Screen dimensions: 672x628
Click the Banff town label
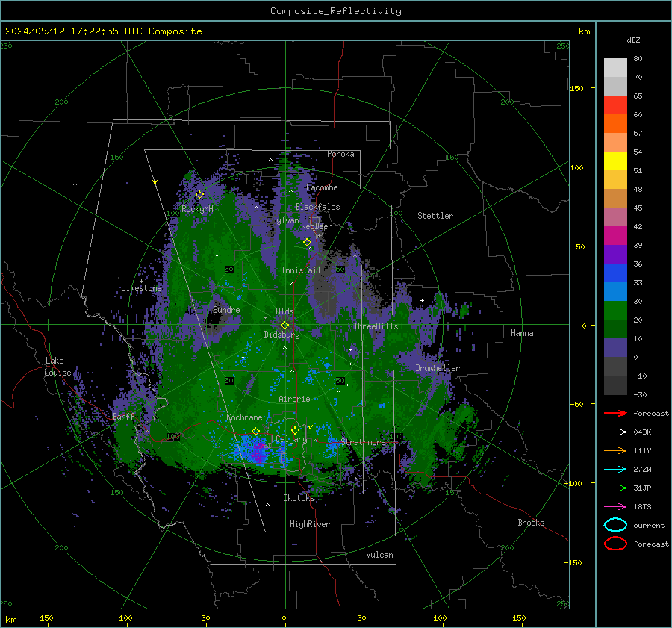(123, 416)
